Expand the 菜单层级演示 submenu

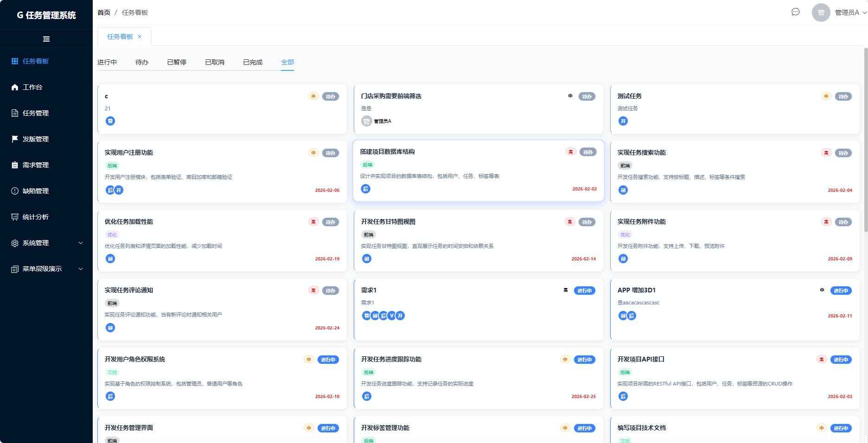pyautogui.click(x=81, y=269)
